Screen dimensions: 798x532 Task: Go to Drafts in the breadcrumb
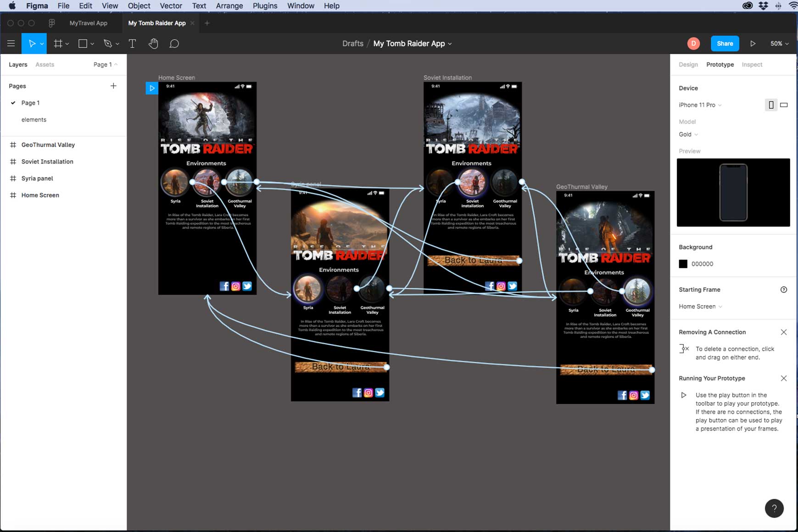click(x=352, y=44)
